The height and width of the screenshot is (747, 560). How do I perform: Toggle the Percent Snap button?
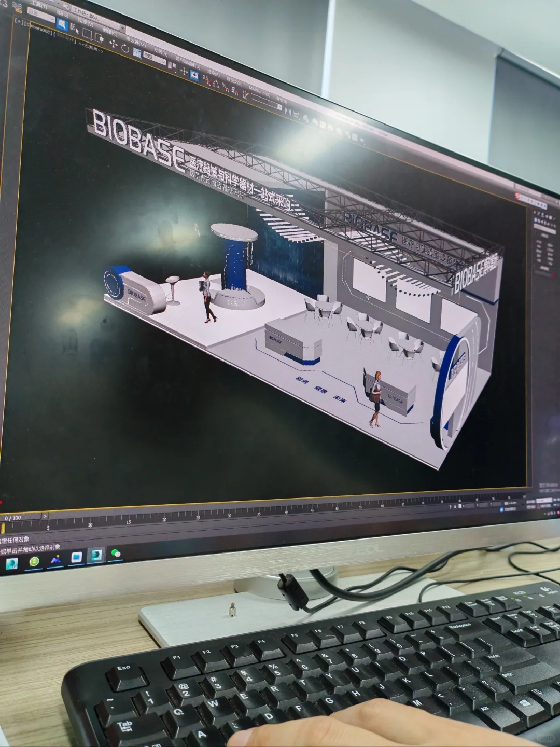[225, 88]
